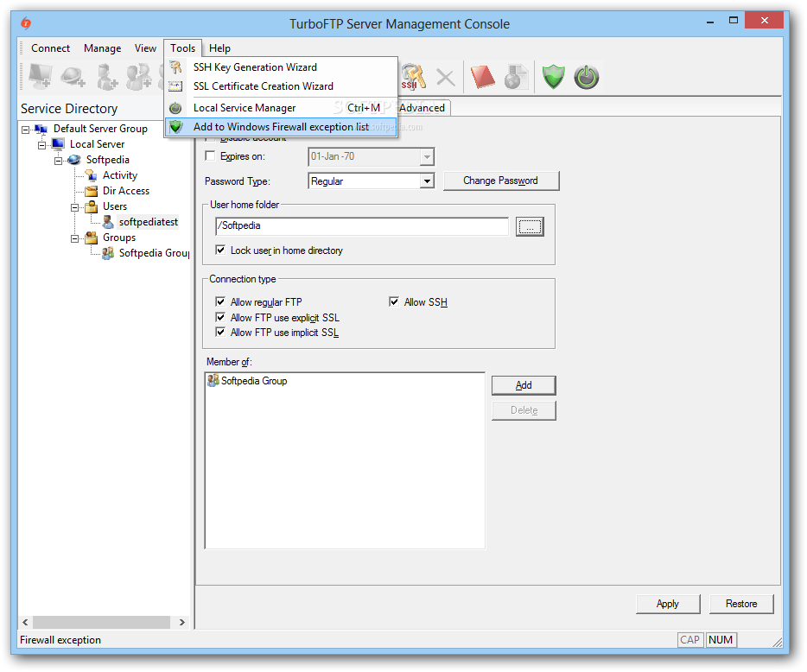The height and width of the screenshot is (672, 807).
Task: Click the Groups folder icon in tree
Action: [91, 238]
